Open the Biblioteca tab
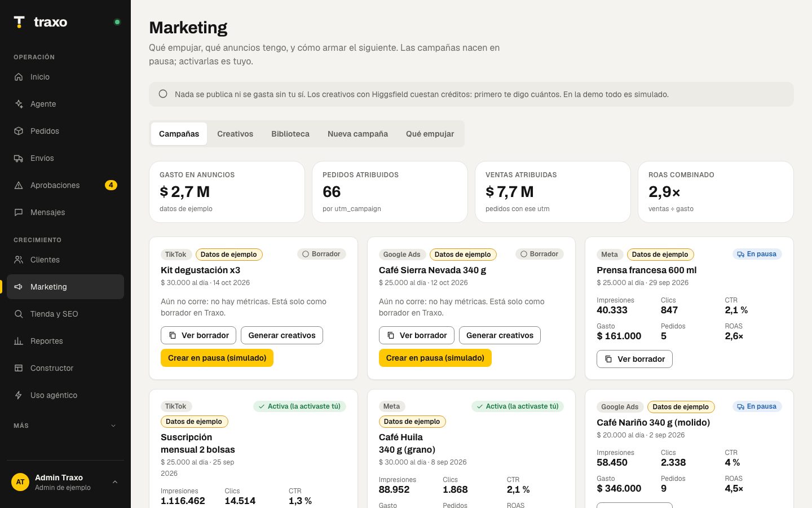 pos(290,134)
